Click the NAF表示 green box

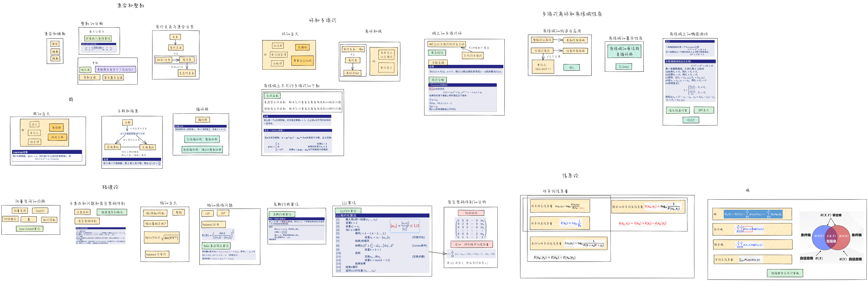[704, 110]
